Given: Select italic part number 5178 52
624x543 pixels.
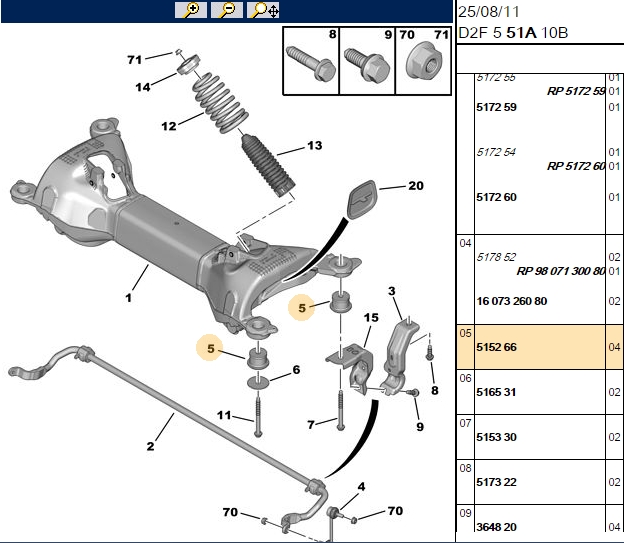Looking at the screenshot, I should pos(496,257).
